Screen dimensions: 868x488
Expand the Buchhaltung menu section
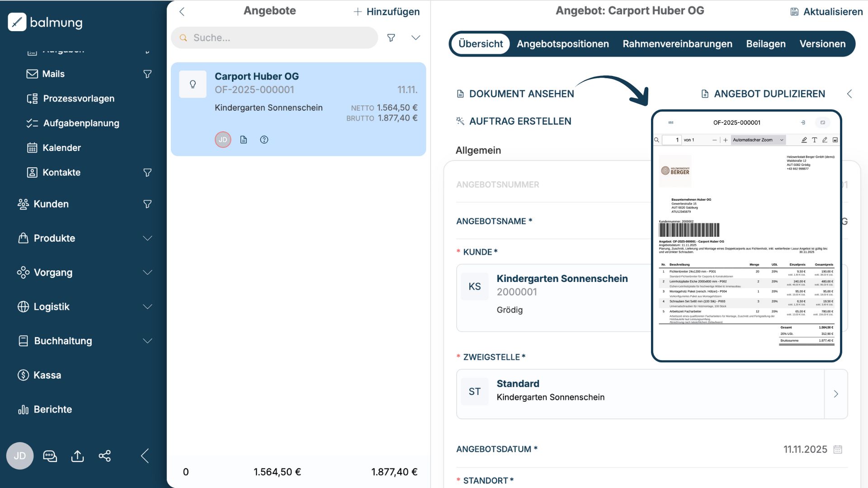click(147, 341)
